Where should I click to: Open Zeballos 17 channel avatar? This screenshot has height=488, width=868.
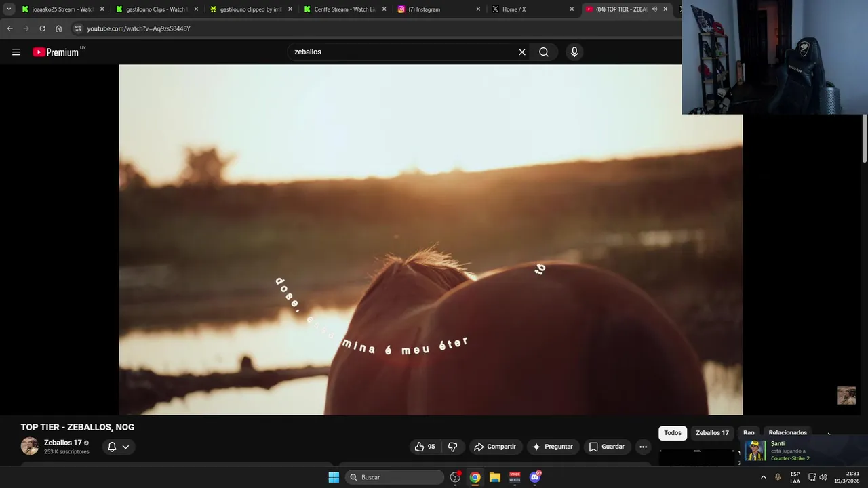29,446
